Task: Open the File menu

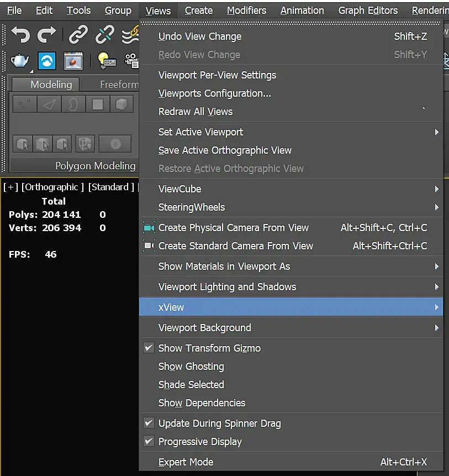Action: [x=14, y=11]
